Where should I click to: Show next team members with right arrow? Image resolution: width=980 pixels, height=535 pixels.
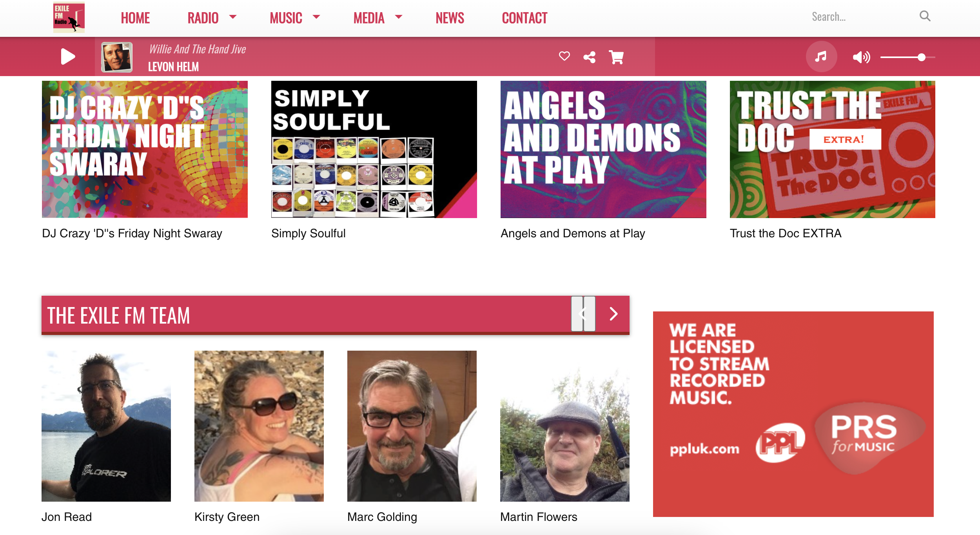coord(613,314)
